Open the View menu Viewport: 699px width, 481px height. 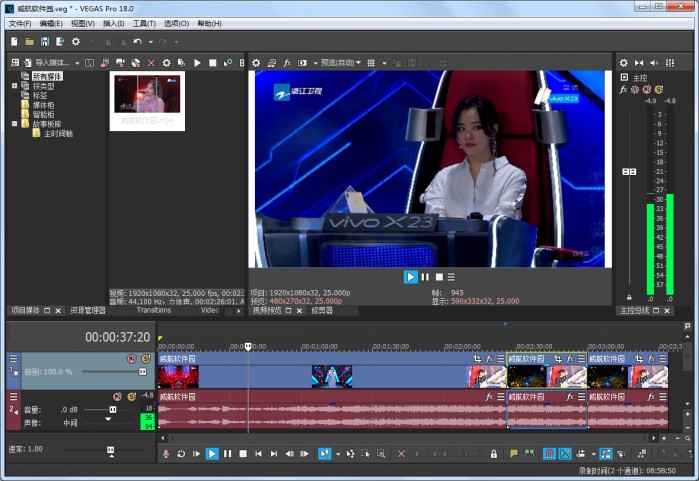82,23
